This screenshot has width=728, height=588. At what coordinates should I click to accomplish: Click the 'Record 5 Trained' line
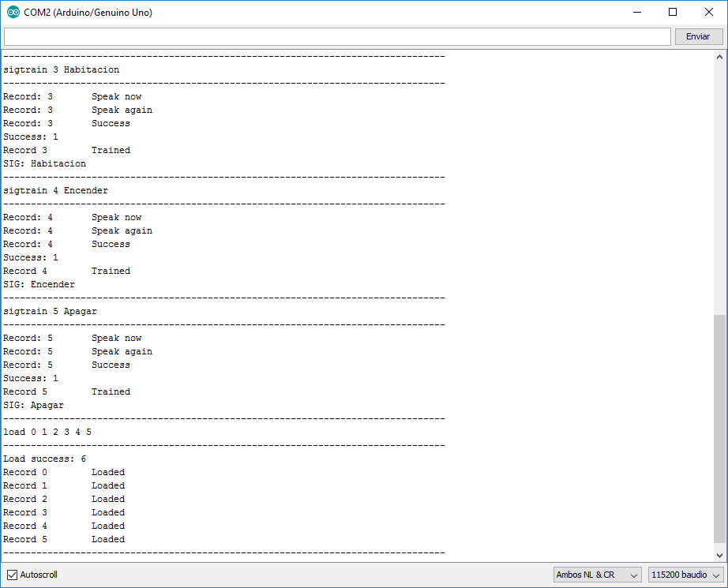point(67,391)
